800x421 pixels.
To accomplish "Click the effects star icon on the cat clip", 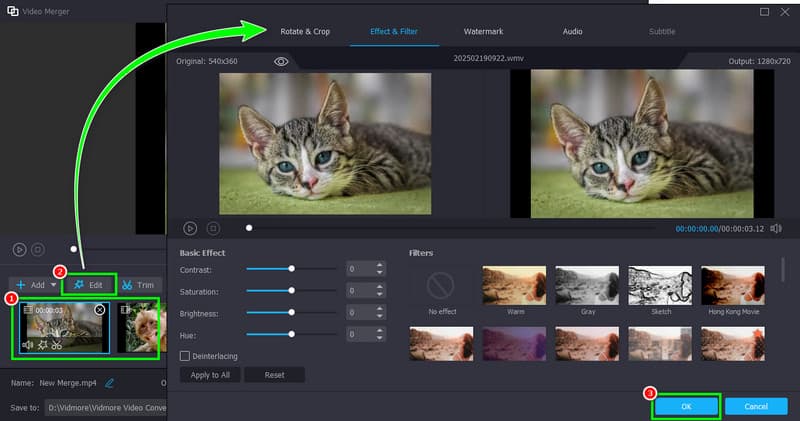I will click(43, 345).
